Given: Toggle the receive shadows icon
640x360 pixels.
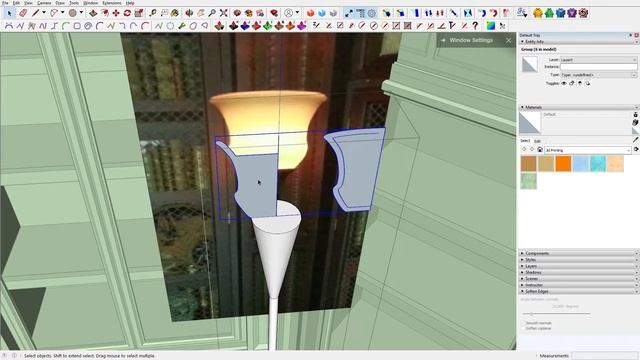Looking at the screenshot, I should (580, 83).
